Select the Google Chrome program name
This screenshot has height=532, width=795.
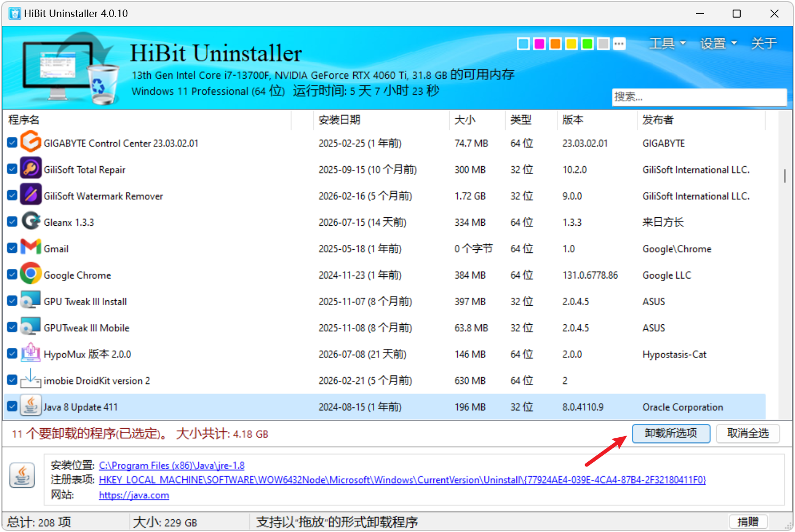pos(77,275)
